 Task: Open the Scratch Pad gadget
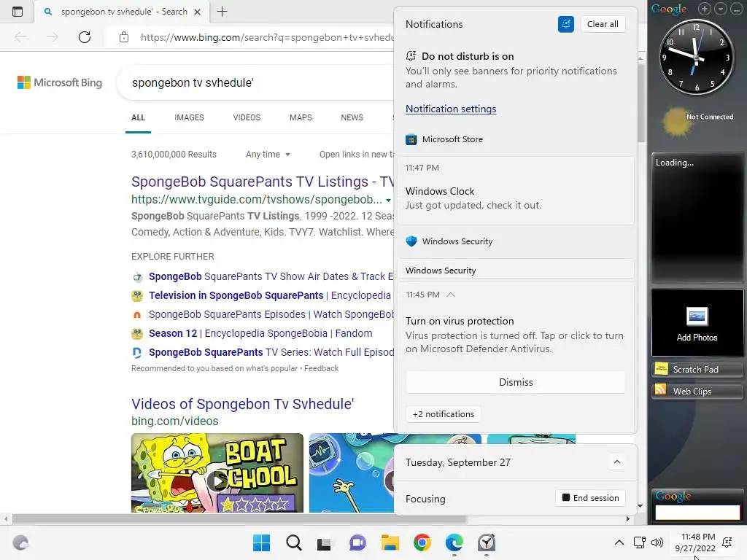[x=697, y=369]
